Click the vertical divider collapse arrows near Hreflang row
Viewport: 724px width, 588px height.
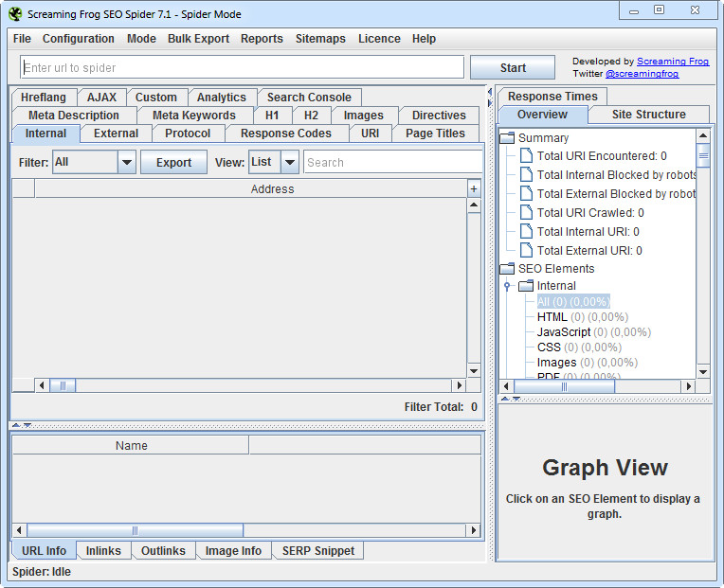pos(490,98)
